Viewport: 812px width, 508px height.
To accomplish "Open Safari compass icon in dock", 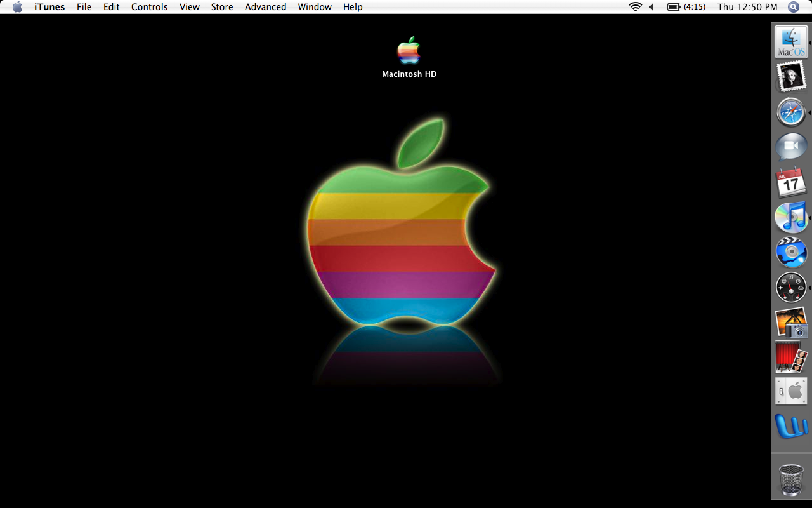I will [x=791, y=112].
